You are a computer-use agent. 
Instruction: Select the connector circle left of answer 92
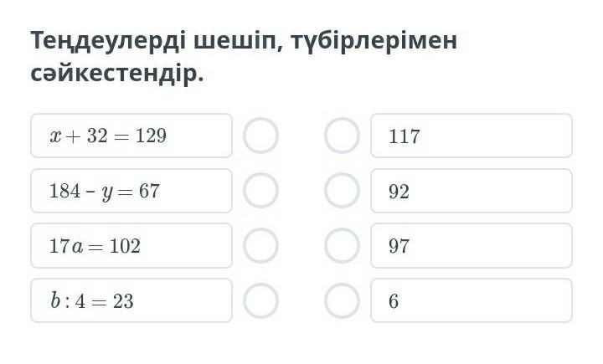[342, 191]
